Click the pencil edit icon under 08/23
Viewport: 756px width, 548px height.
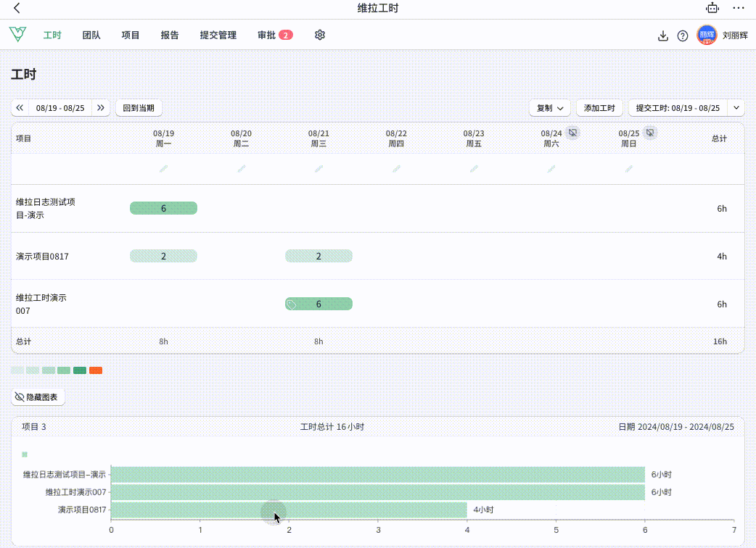coord(474,169)
